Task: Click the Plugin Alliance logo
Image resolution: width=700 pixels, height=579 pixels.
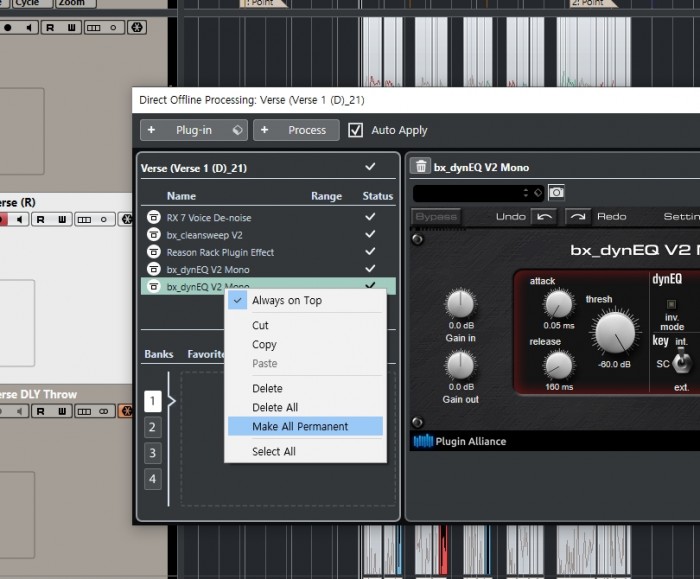Action: click(x=460, y=442)
